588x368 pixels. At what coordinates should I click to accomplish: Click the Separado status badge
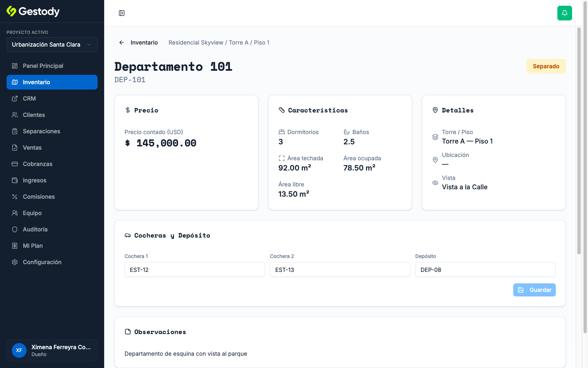tap(546, 66)
